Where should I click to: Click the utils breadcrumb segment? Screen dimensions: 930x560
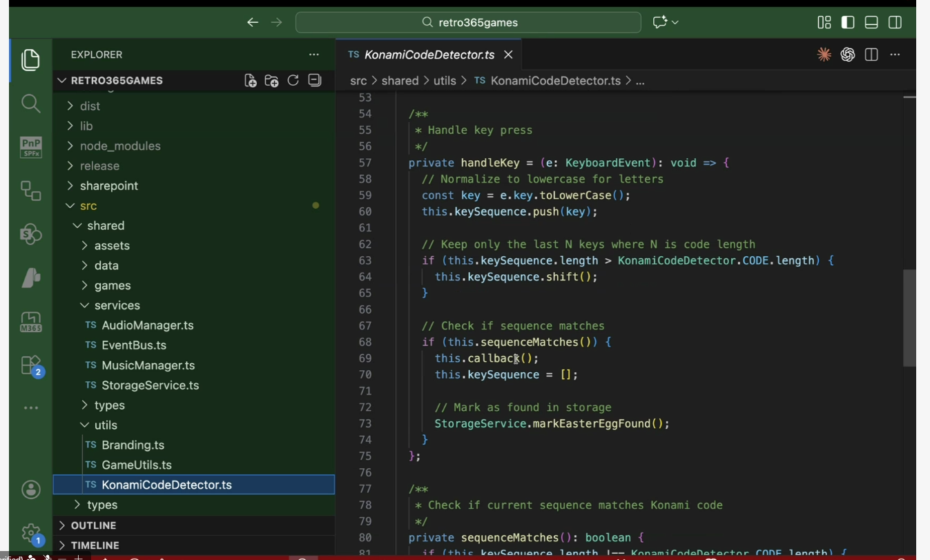[x=445, y=81]
